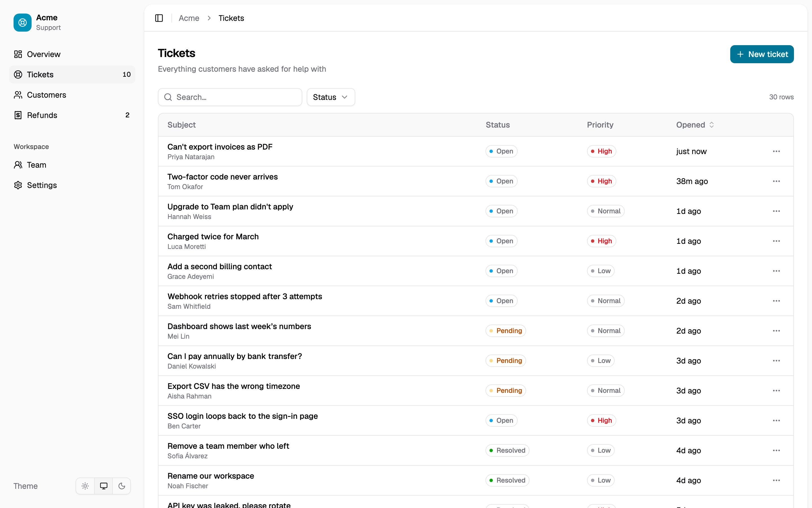Open actions menu for Two-factor code ticket
Screen dimensions: 812x508
776,181
